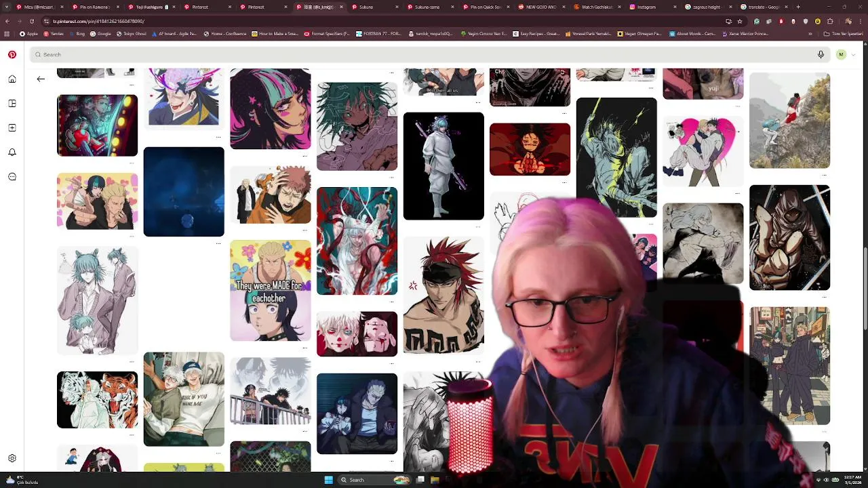Switch to the Pin on Quick Save tab

[x=486, y=7]
